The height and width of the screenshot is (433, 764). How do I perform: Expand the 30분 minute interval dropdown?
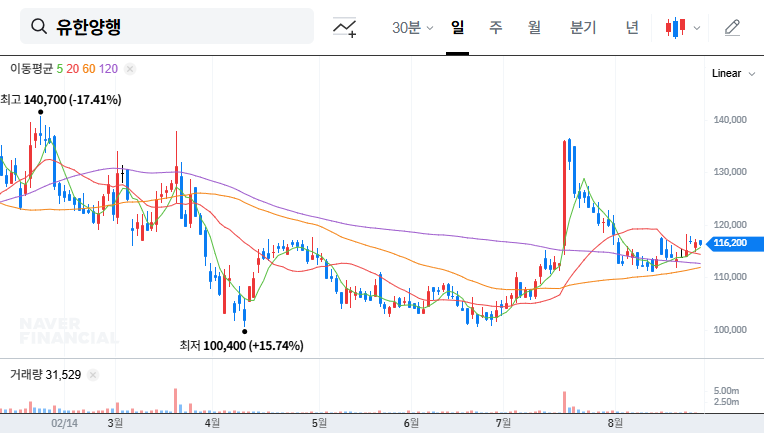tap(412, 28)
